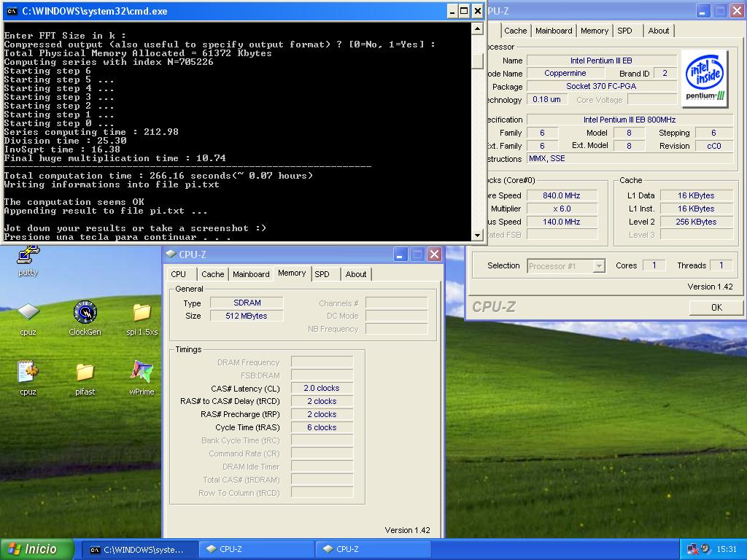Viewport: 747px width, 560px height.
Task: Click the Bus Speed 140.0 MHz field
Action: (562, 222)
